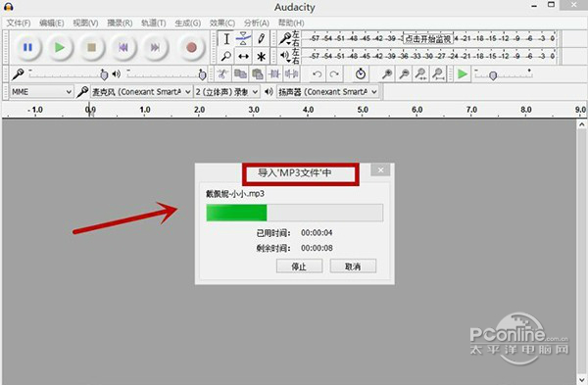Open the 帮助(H) menu
Screen dimensions: 588x385
291,24
